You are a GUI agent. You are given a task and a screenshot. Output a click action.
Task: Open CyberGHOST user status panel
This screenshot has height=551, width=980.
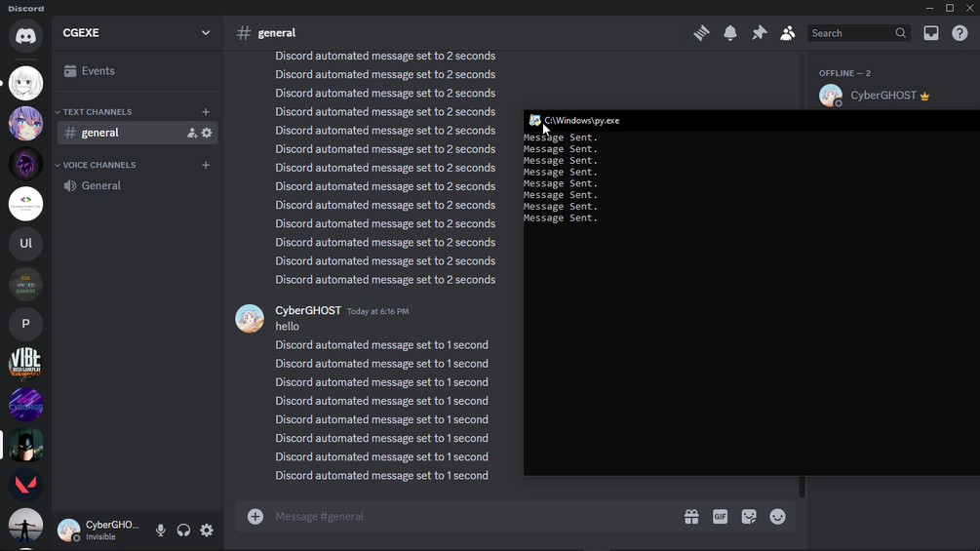pos(100,531)
